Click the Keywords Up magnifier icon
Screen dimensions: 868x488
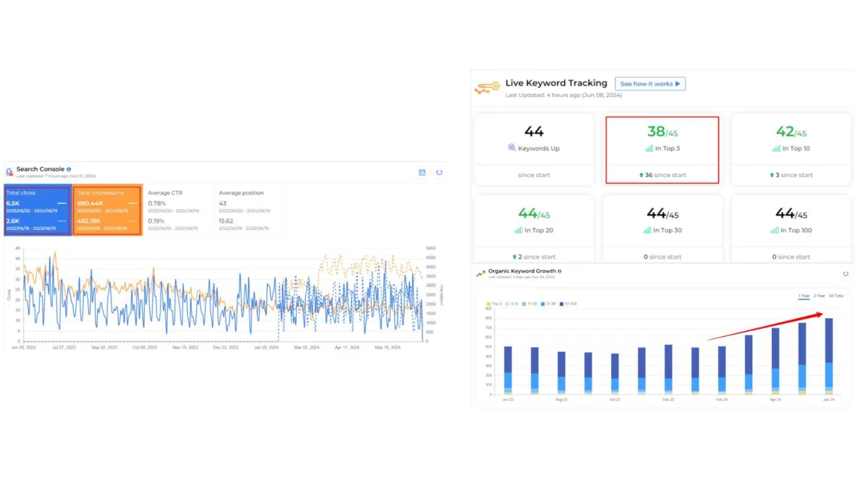coord(511,147)
